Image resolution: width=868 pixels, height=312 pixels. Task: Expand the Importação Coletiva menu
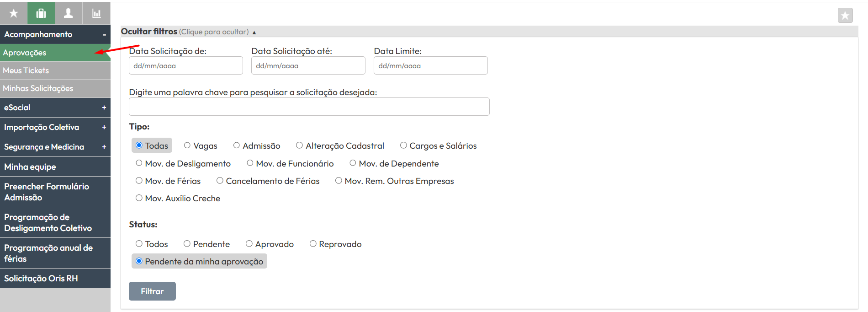(55, 127)
